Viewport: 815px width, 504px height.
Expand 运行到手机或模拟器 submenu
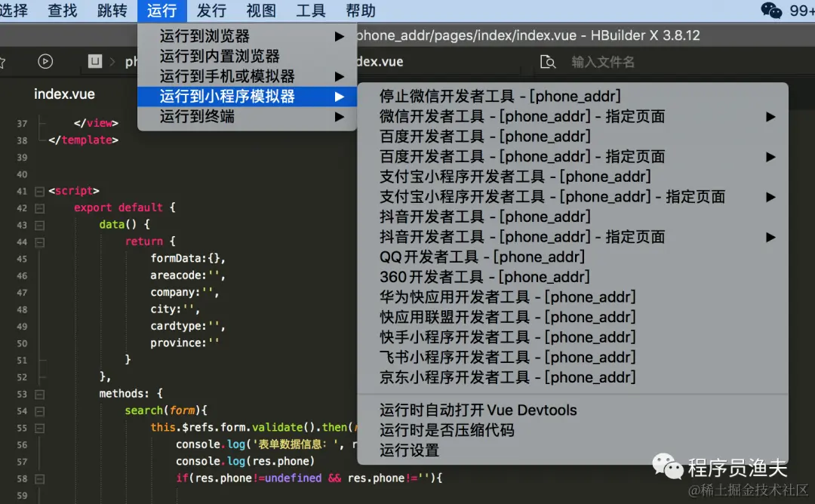(x=247, y=76)
